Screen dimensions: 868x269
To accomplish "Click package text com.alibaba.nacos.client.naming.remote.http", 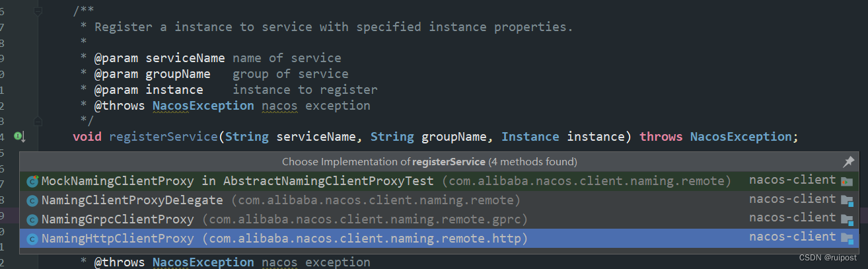I will pos(365,238).
